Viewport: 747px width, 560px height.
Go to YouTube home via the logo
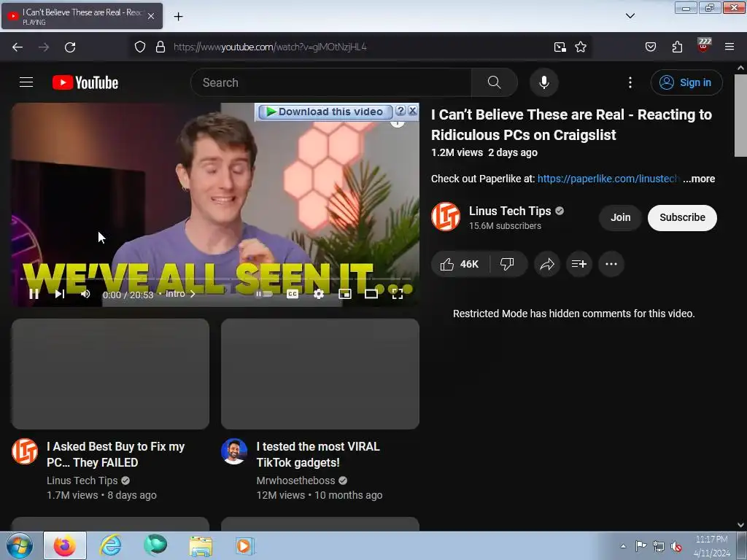(x=85, y=82)
